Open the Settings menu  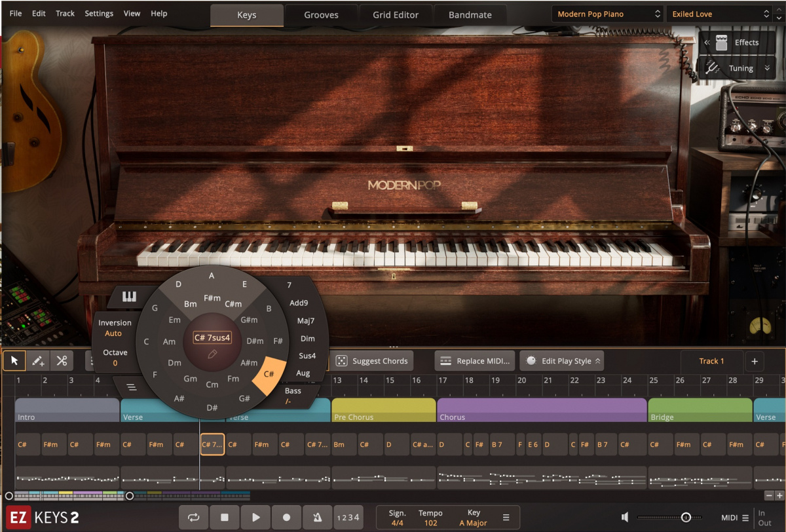[99, 13]
